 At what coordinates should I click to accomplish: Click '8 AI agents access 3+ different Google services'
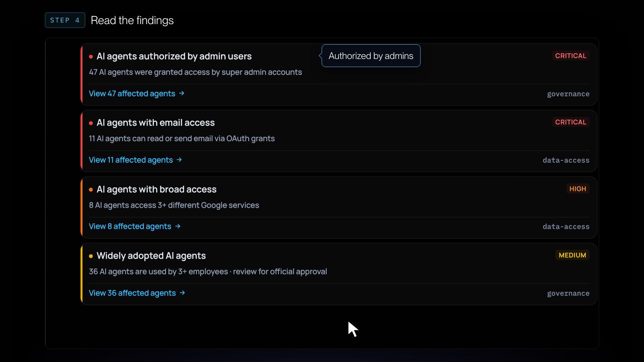(x=174, y=205)
